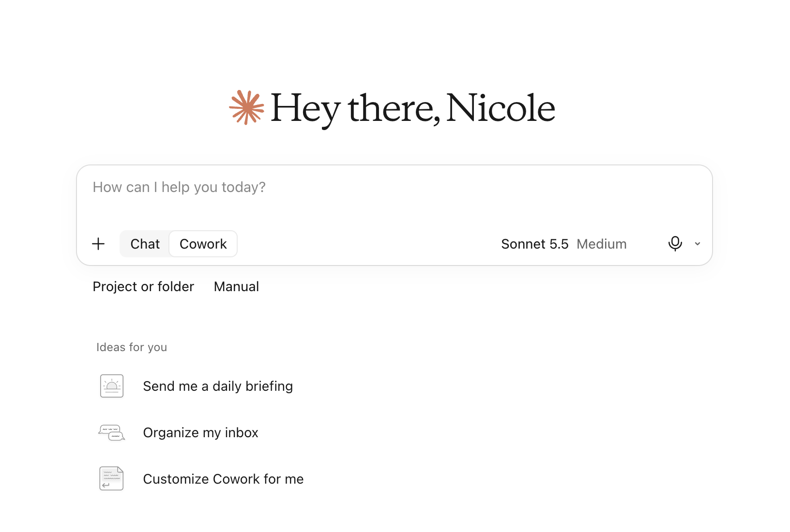Click the sunrise icon beside daily briefing
Screen dimensions: 790x532
[112, 386]
